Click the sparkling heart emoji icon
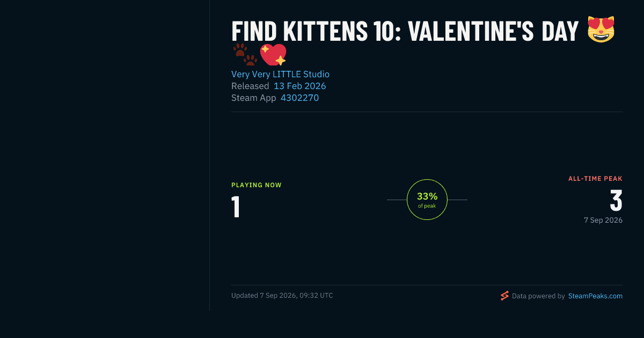Screen dimensions: 644x338 (273, 55)
